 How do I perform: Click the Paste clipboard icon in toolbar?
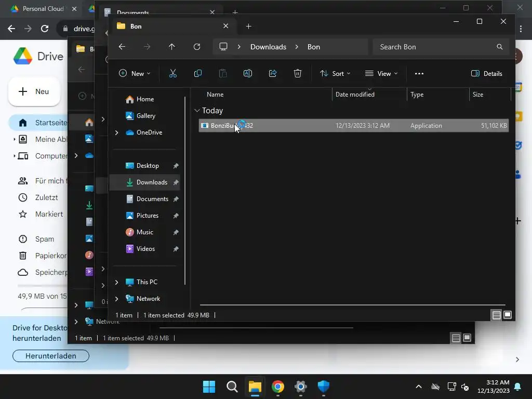(x=222, y=74)
